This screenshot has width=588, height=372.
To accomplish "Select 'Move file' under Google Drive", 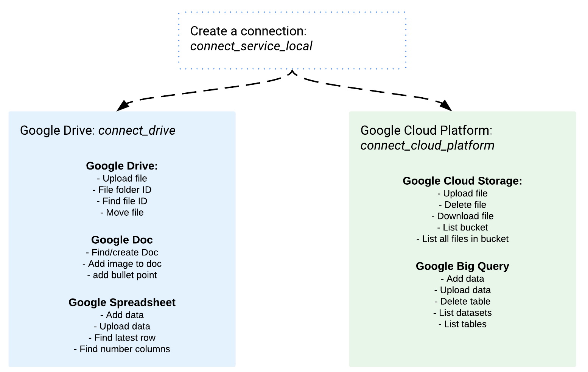I will click(122, 212).
